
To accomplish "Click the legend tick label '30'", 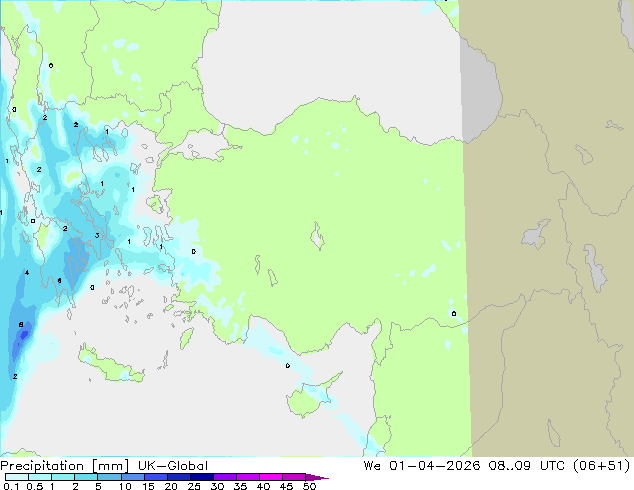I will (x=217, y=486).
